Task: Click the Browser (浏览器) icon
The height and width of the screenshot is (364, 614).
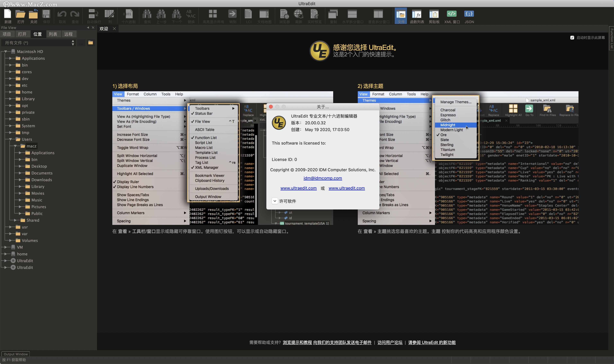Action: coord(284,14)
